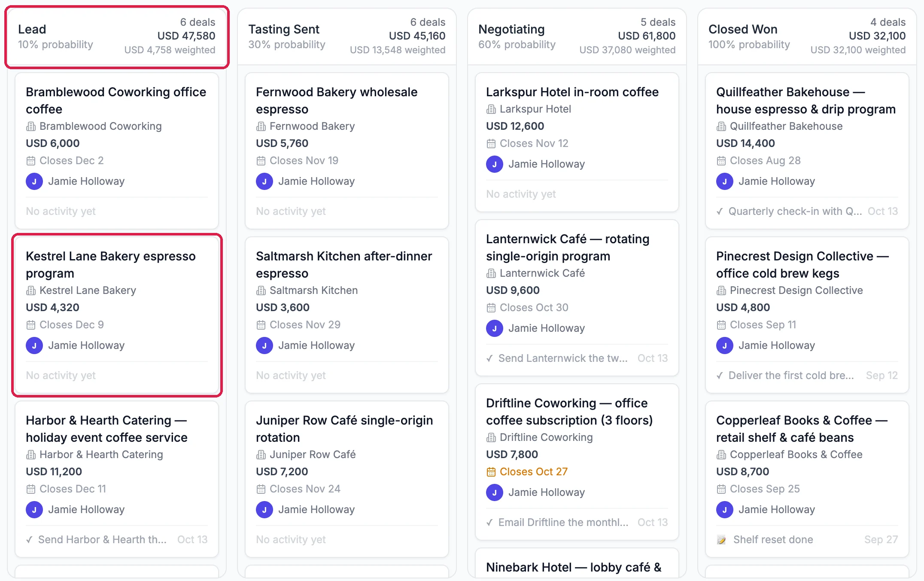The height and width of the screenshot is (581, 924).
Task: Select the Lead column header
Action: pos(117,37)
